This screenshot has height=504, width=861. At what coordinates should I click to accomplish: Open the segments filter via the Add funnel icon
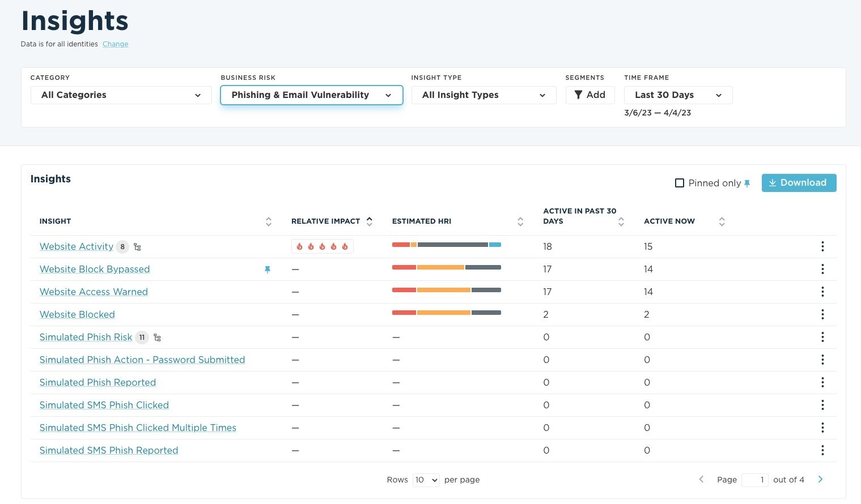click(589, 95)
